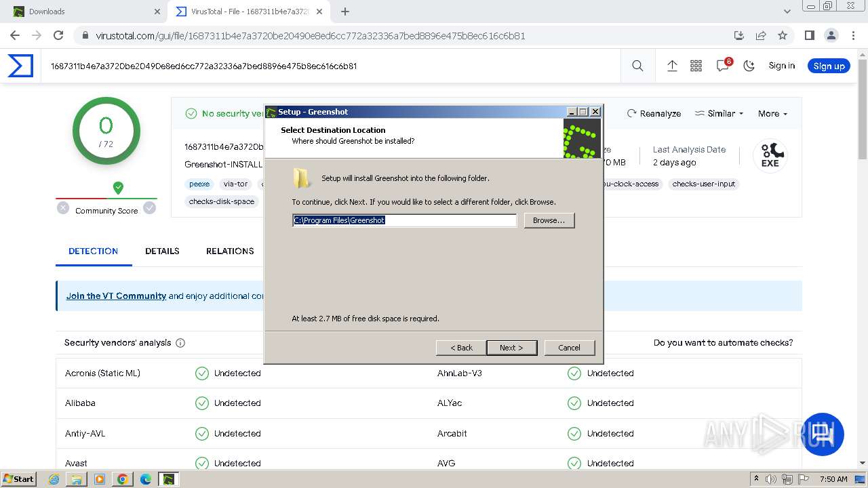Click the VirusTotal logo icon
This screenshot has height=488, width=868.
point(20,66)
